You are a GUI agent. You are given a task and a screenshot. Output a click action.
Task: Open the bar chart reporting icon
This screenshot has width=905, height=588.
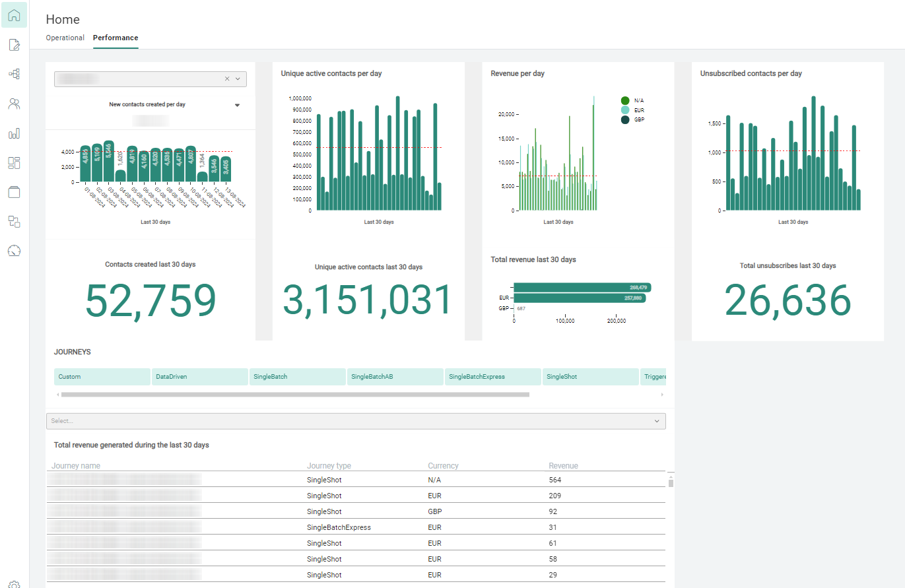14,133
